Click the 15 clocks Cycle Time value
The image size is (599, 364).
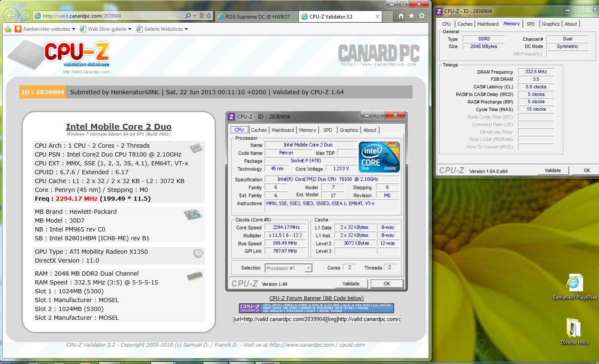pos(536,109)
